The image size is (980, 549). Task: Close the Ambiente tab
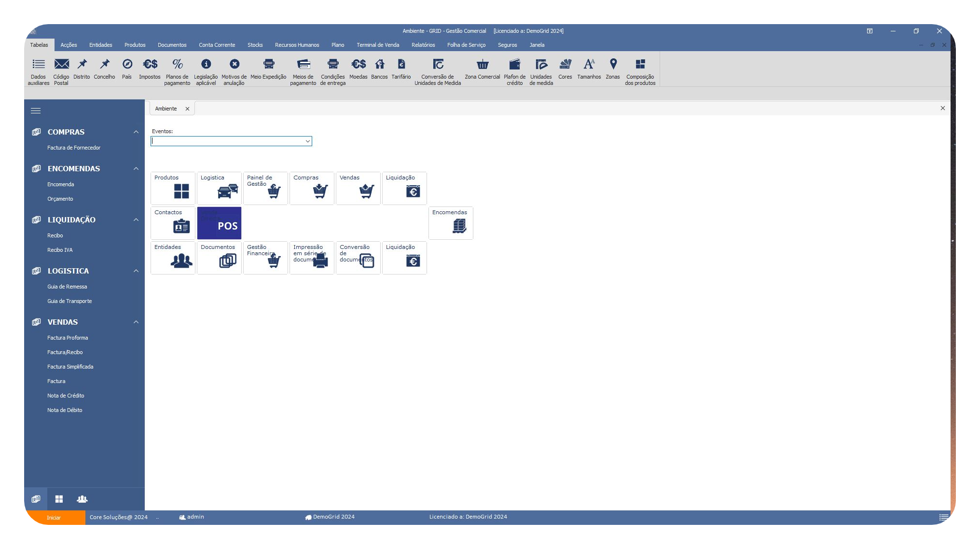187,109
